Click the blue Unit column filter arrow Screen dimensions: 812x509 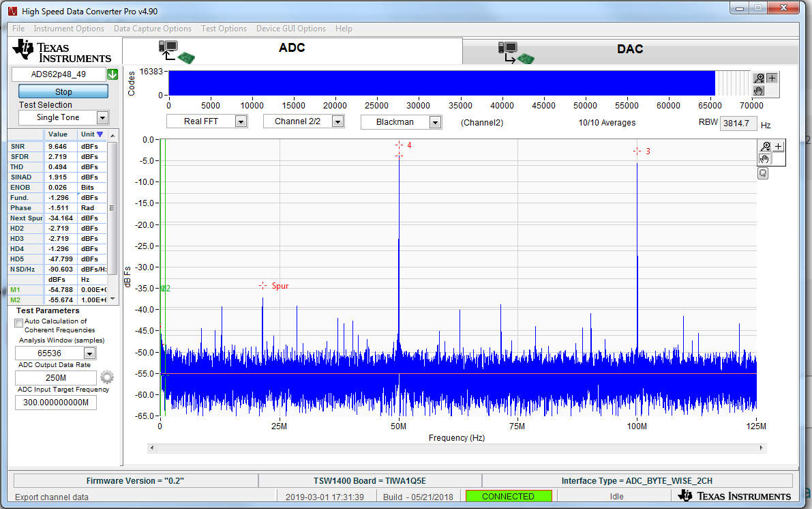tap(100, 134)
